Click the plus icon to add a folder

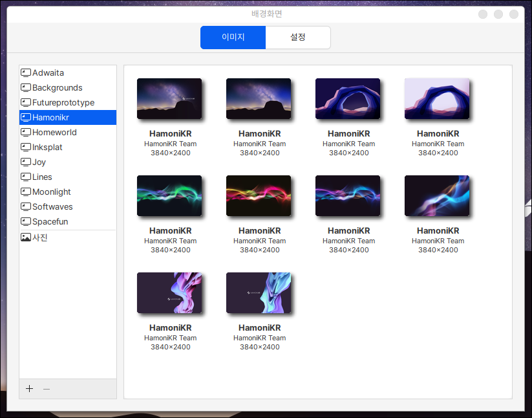[29, 389]
